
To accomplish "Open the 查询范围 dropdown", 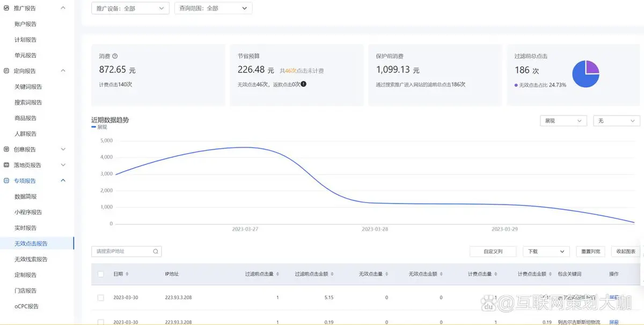I will (213, 8).
